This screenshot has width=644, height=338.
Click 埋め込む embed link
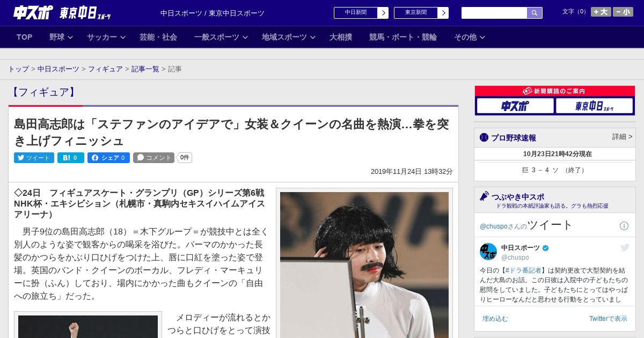[495, 319]
